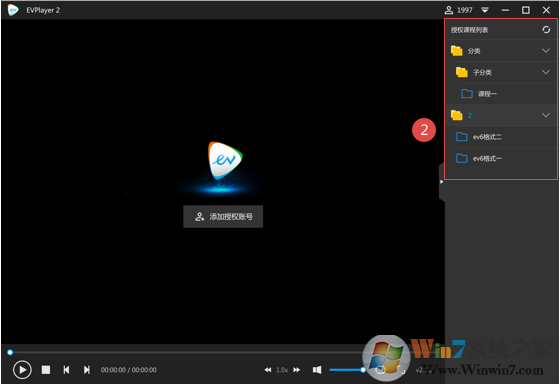
Task: Adjust the volume slider handle
Action: pos(363,370)
